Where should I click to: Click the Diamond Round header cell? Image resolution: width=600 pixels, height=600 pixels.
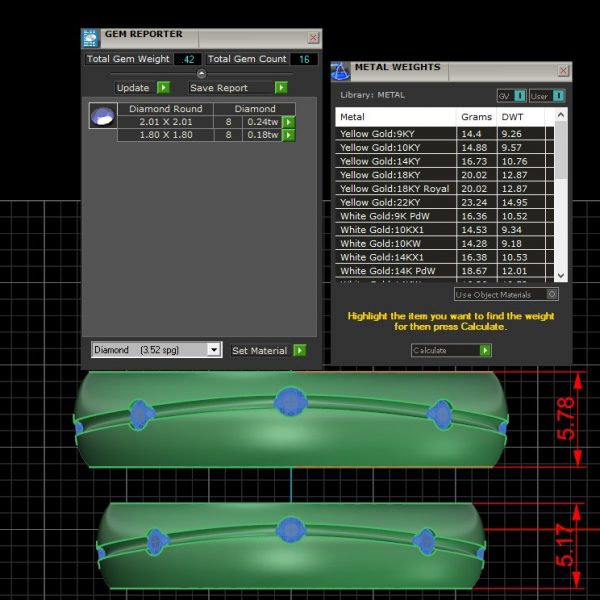point(165,109)
